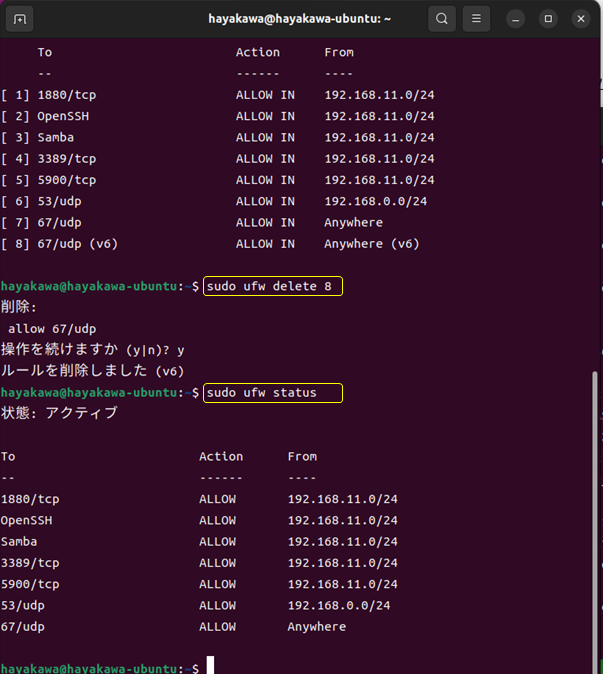The height and width of the screenshot is (674, 603).
Task: Click 192.168.0.0/24 in numbered rule [ 6]
Action: point(375,201)
